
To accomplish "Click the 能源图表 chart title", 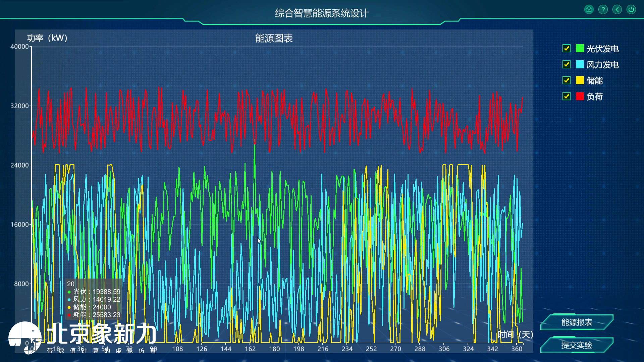I will tap(274, 38).
